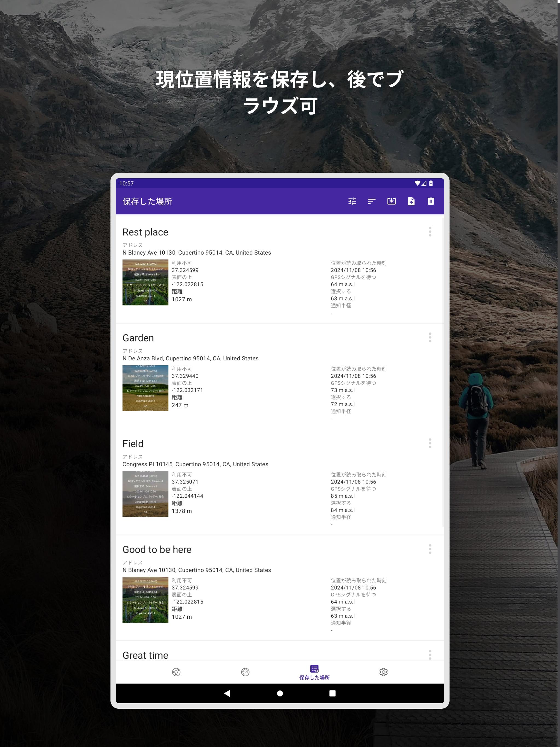560x747 pixels.
Task: Tap the Field title
Action: 133,443
